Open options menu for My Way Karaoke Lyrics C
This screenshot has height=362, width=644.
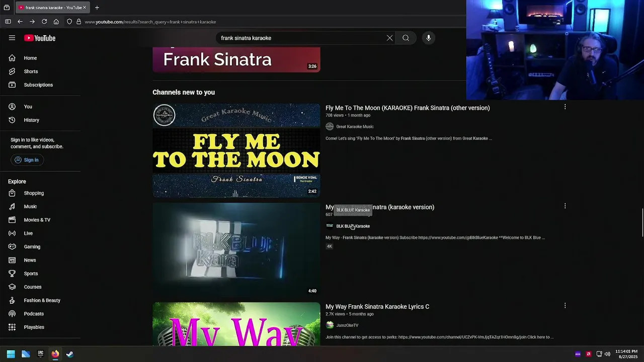[565, 306]
